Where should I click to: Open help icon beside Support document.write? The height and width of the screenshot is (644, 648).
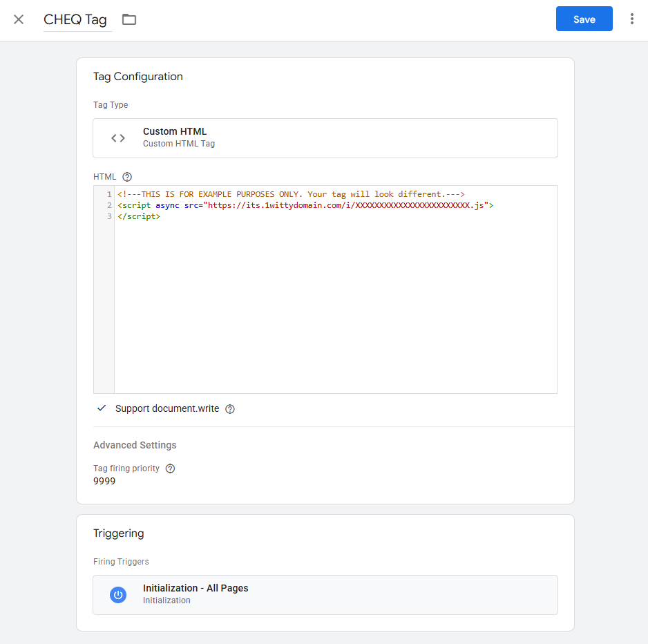(230, 409)
